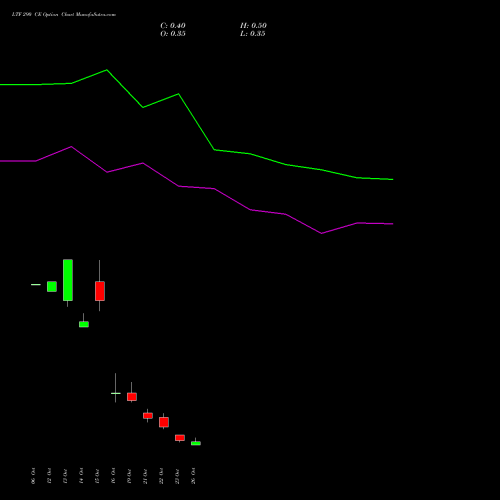Click the high value 'H: 0.50'

point(253,26)
